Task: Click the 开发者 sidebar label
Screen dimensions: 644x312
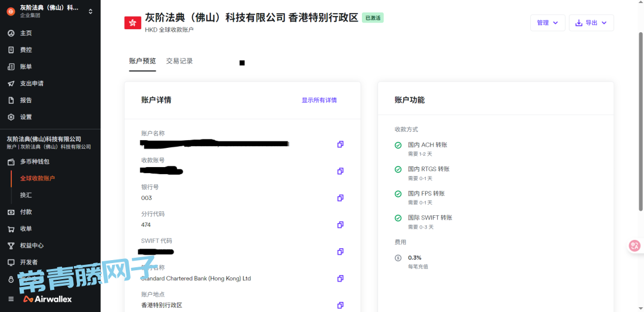Action: click(29, 262)
